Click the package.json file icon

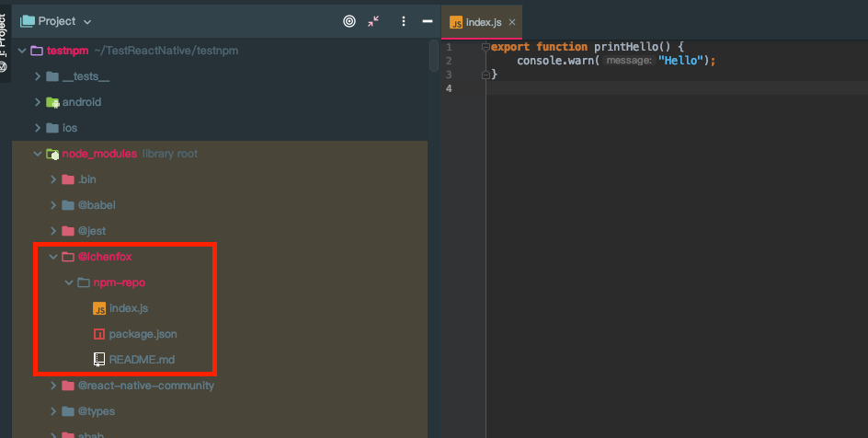pos(99,334)
